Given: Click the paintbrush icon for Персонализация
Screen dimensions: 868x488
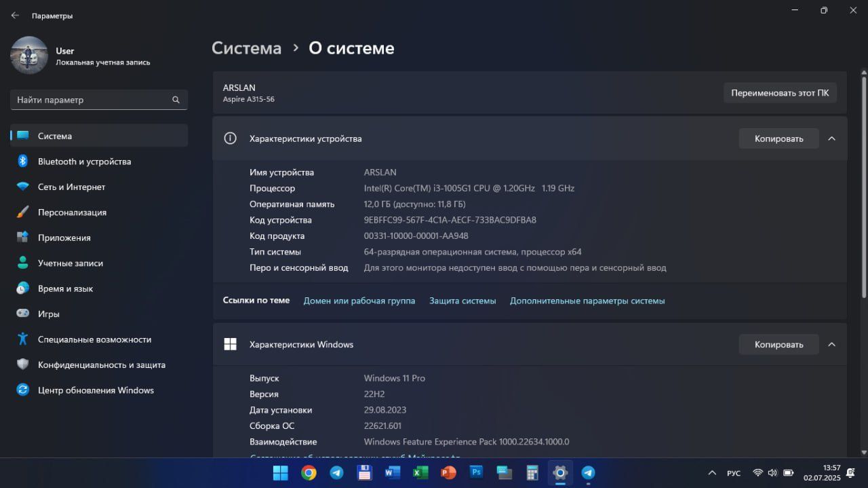Looking at the screenshot, I should tap(22, 212).
